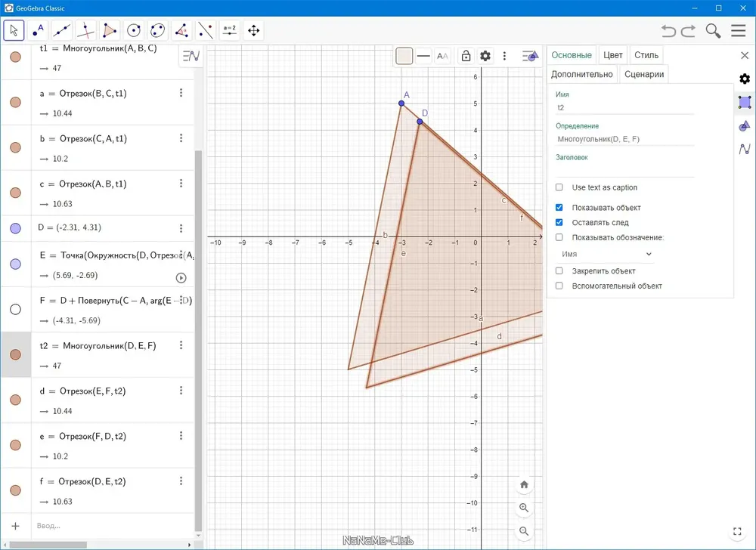Open three-dot menu for t2 polygon
This screenshot has height=550, width=756.
coord(181,345)
